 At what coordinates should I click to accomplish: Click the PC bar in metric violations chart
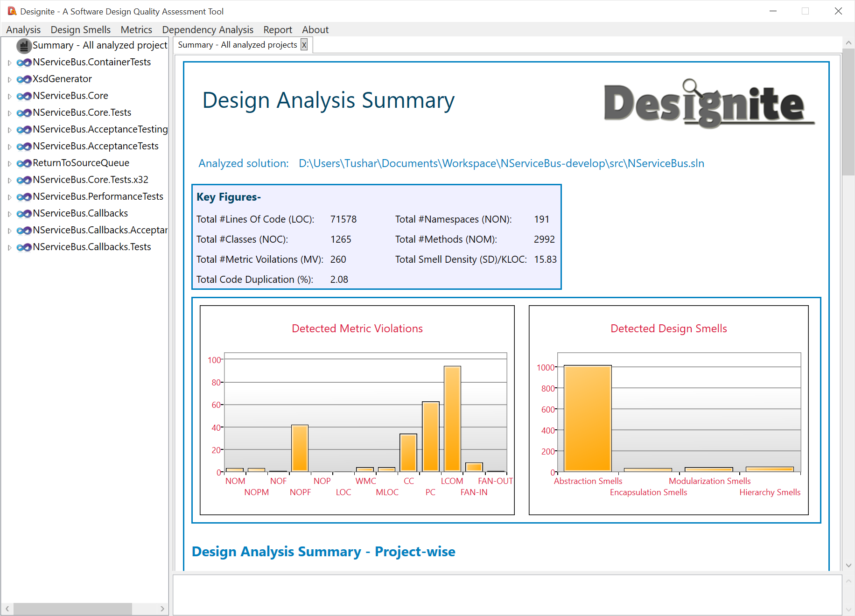coord(431,436)
